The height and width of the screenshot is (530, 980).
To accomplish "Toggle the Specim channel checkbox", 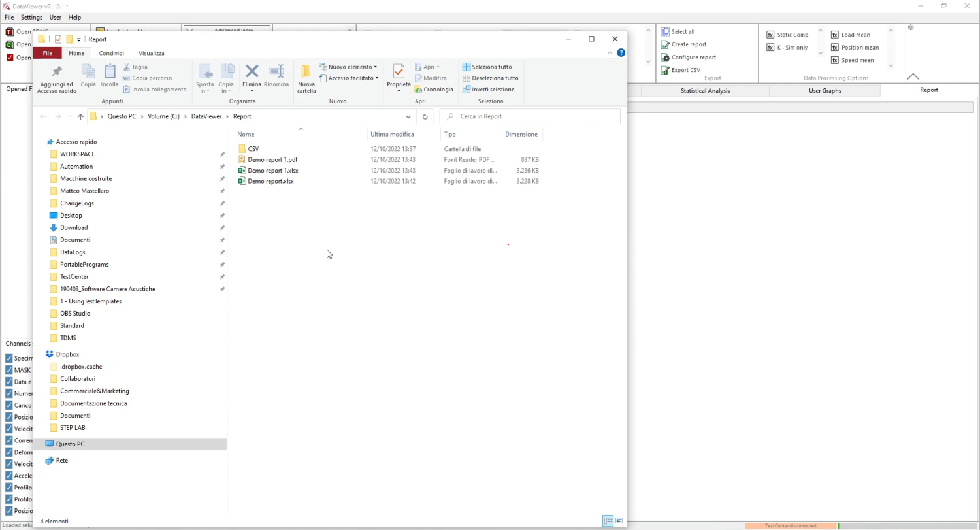I will point(9,358).
